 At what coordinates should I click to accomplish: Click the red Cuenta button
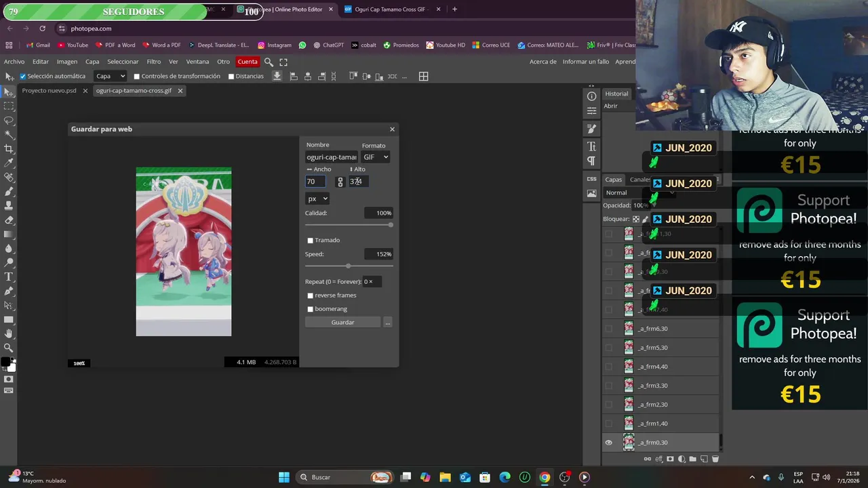point(248,62)
